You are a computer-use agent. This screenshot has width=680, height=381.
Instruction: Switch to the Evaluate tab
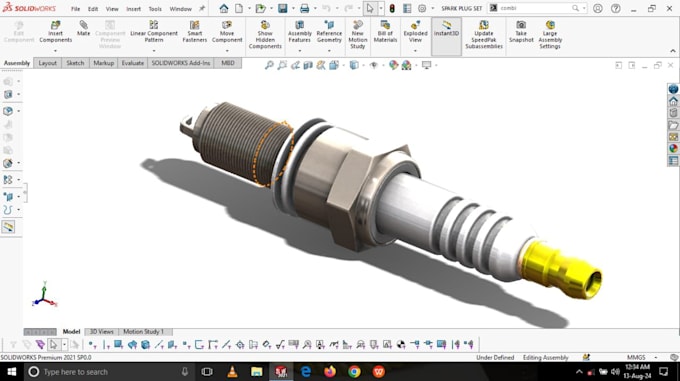(132, 63)
